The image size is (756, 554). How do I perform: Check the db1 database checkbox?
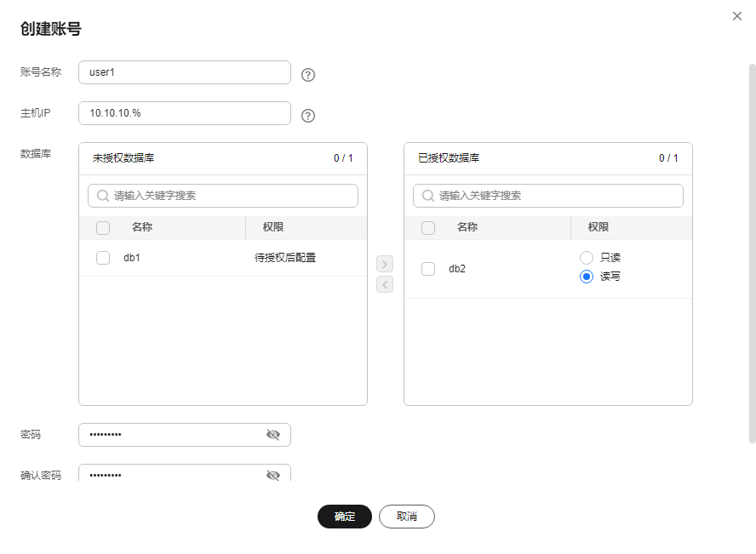click(x=103, y=258)
